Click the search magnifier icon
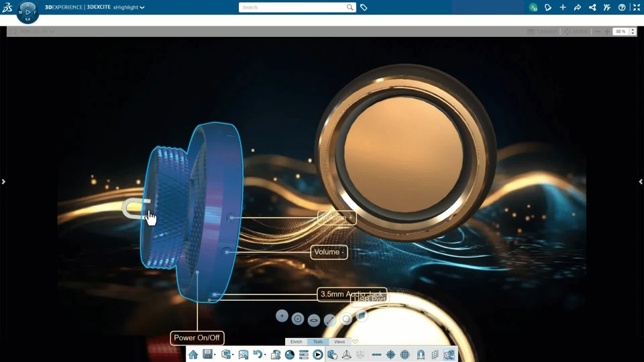The width and height of the screenshot is (644, 362). point(350,7)
